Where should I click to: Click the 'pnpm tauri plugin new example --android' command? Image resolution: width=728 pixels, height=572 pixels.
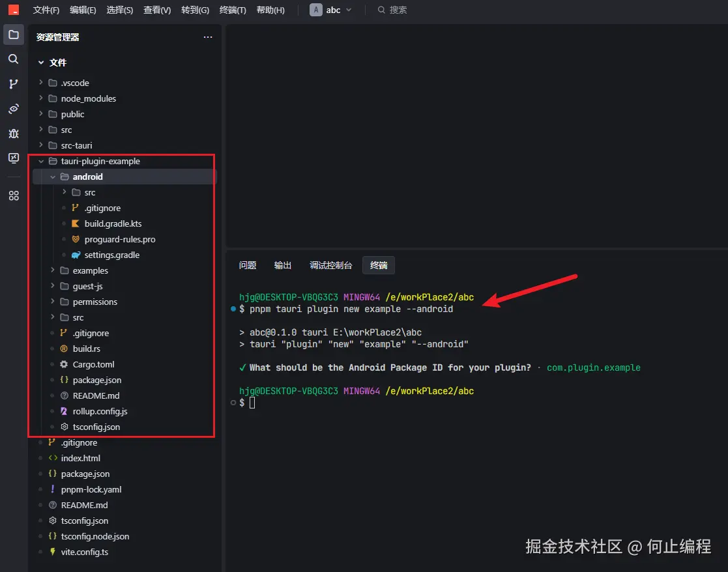[x=351, y=309]
